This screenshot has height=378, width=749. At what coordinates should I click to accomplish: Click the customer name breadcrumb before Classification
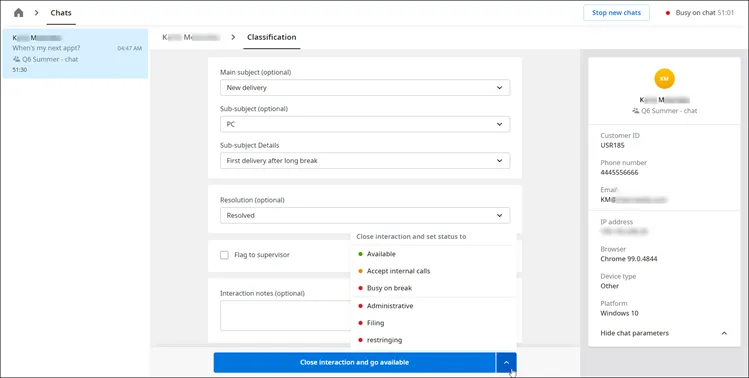[191, 37]
